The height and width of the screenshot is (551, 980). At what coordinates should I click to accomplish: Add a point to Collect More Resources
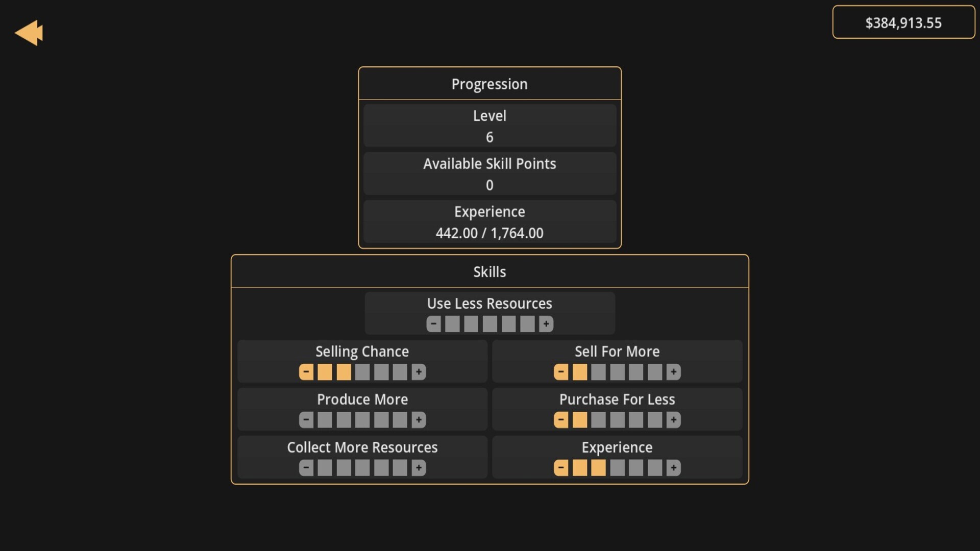(x=419, y=468)
